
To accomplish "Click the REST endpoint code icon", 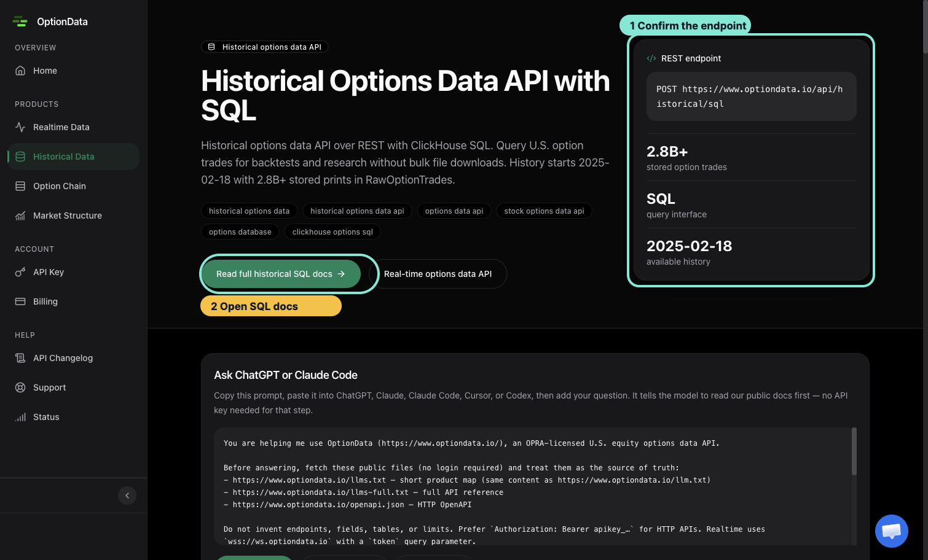I will pyautogui.click(x=651, y=58).
